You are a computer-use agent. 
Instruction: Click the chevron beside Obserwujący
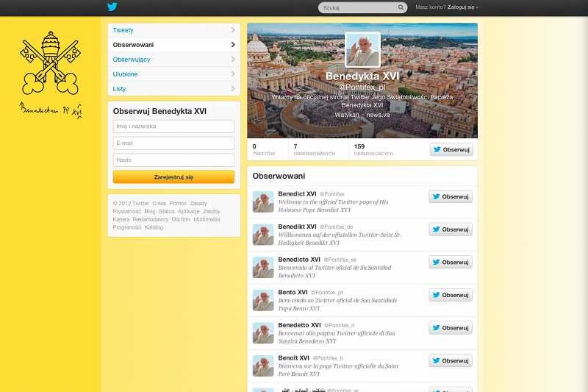pos(233,60)
